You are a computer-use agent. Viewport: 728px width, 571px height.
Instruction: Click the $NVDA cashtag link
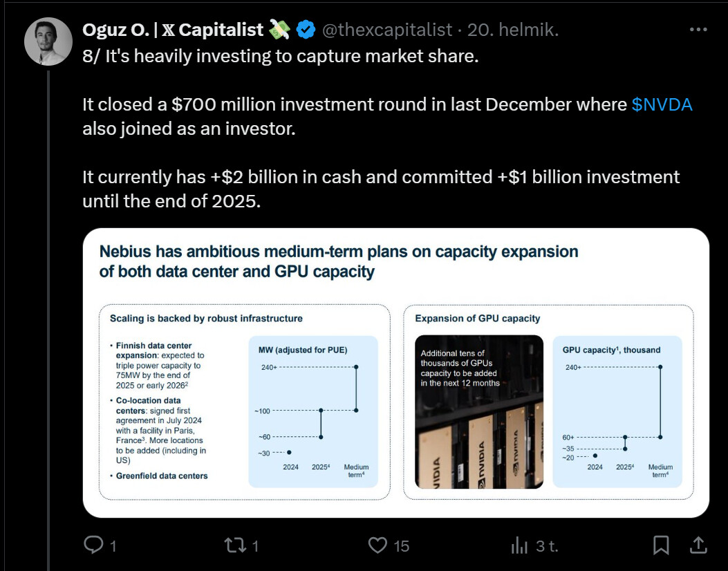click(662, 104)
